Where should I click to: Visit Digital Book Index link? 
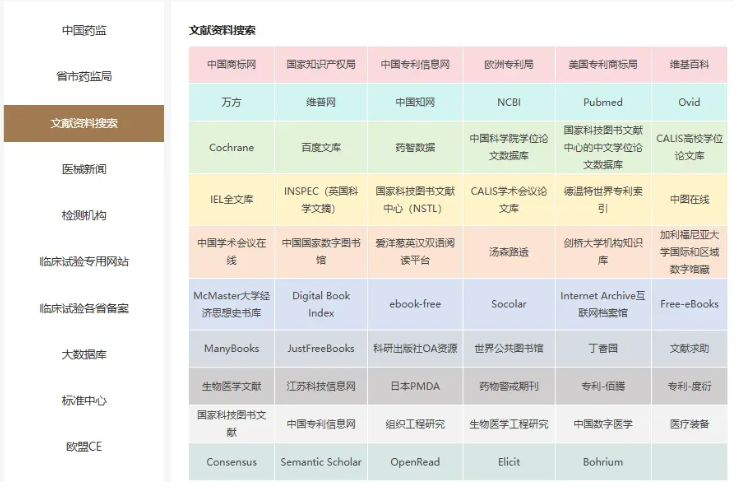pyautogui.click(x=325, y=308)
